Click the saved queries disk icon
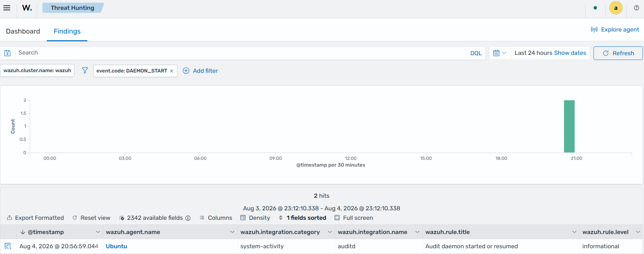Viewport: 644px width, 254px height. [x=7, y=53]
